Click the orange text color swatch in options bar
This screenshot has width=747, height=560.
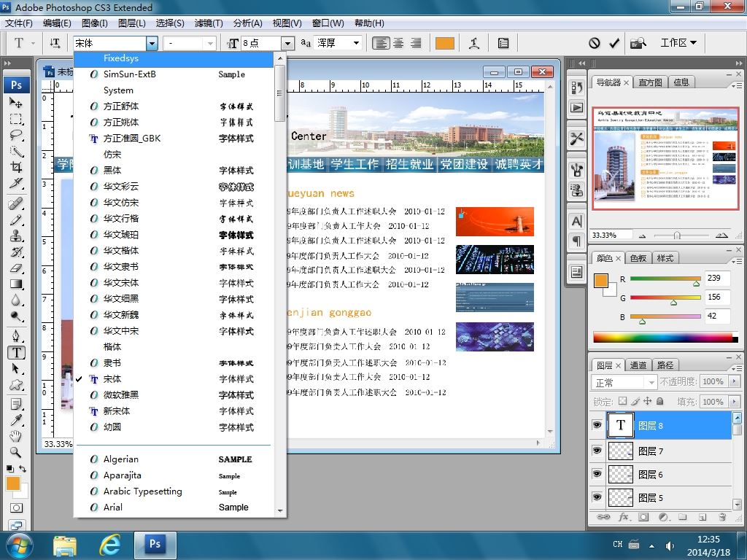click(444, 43)
